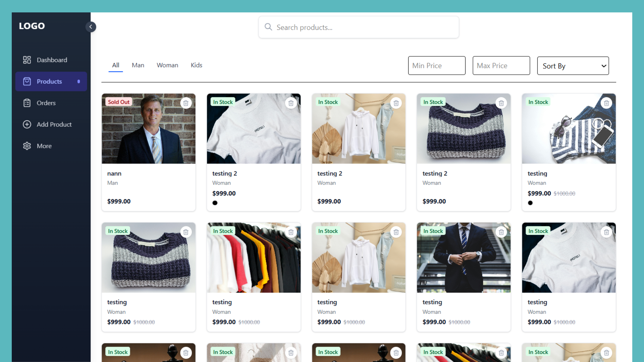
Task: Click trash icon on colorful shirts rack card
Action: [291, 232]
